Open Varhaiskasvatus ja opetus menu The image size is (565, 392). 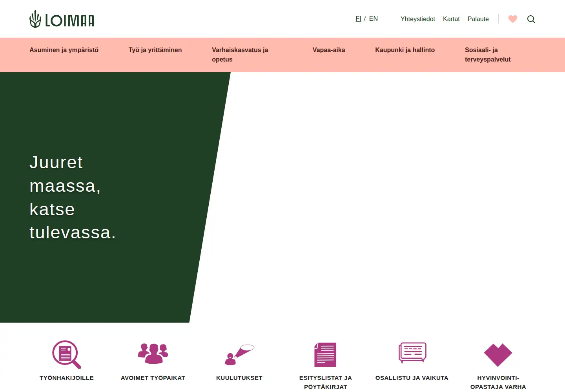240,55
